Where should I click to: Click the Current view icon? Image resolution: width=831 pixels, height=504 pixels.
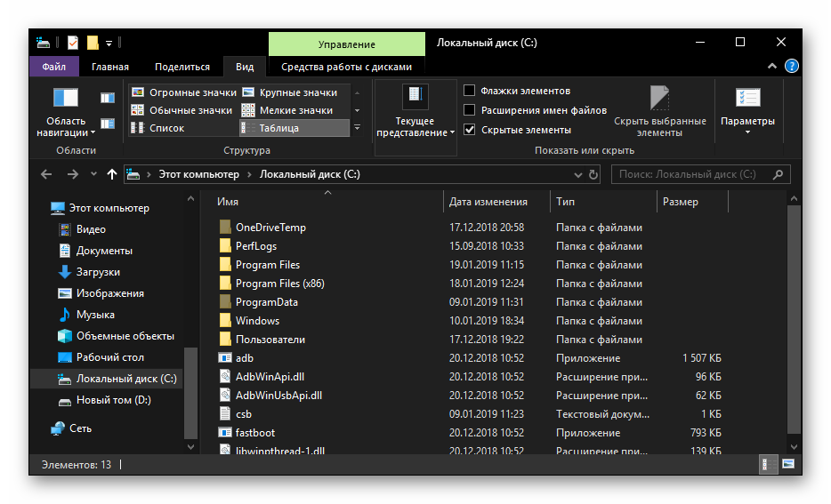tap(415, 98)
